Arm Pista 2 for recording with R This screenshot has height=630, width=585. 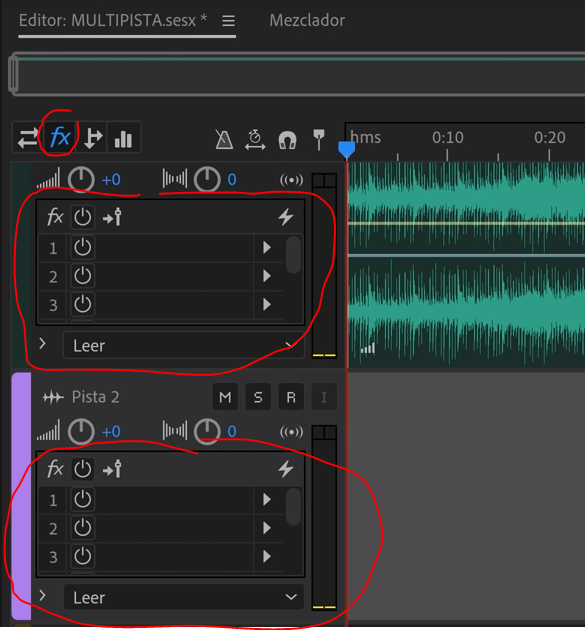[x=291, y=397]
